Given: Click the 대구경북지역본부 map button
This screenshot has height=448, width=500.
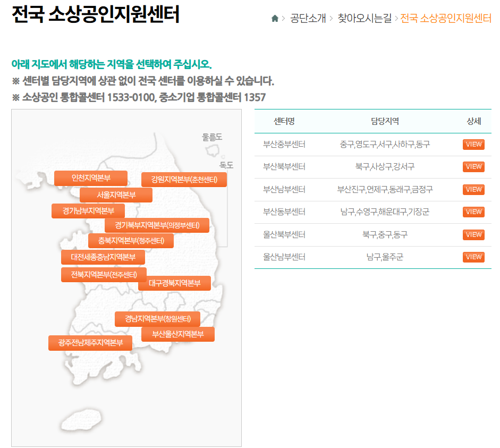Looking at the screenshot, I should 175,283.
